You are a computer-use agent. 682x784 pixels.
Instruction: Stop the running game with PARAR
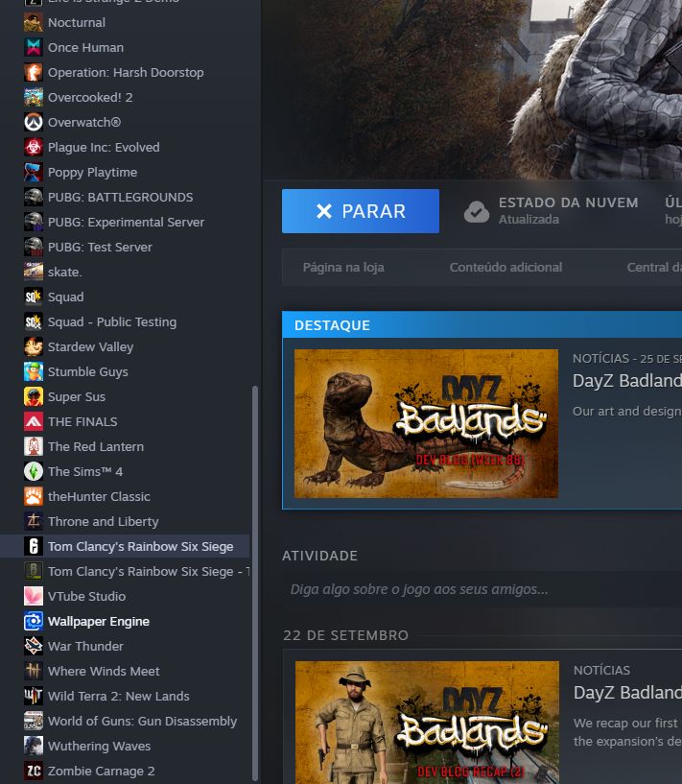point(361,211)
